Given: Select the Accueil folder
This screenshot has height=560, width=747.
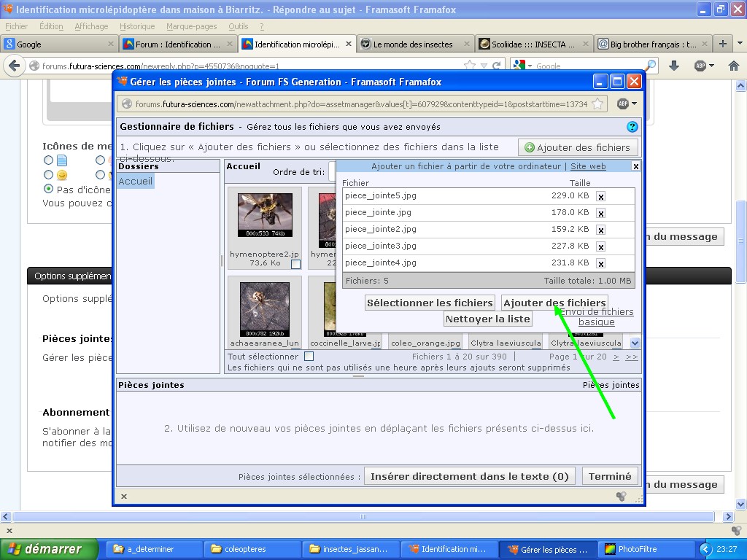Looking at the screenshot, I should (x=135, y=181).
